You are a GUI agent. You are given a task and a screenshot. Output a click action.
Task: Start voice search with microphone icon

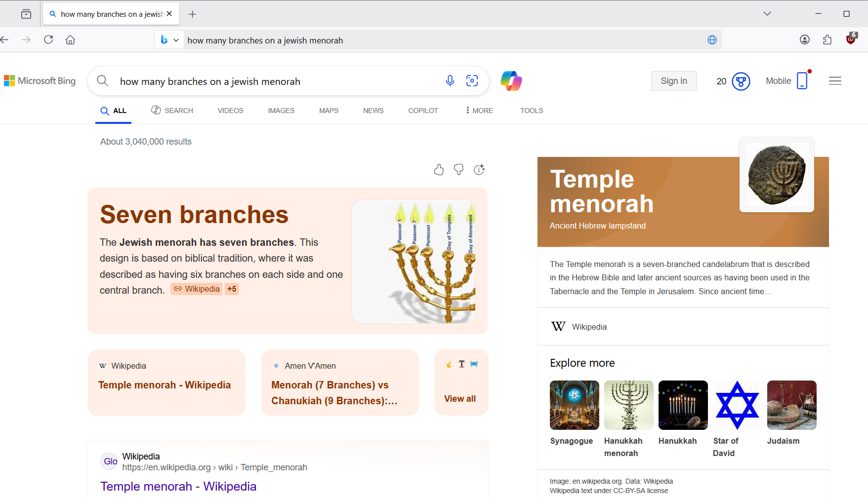pos(450,81)
